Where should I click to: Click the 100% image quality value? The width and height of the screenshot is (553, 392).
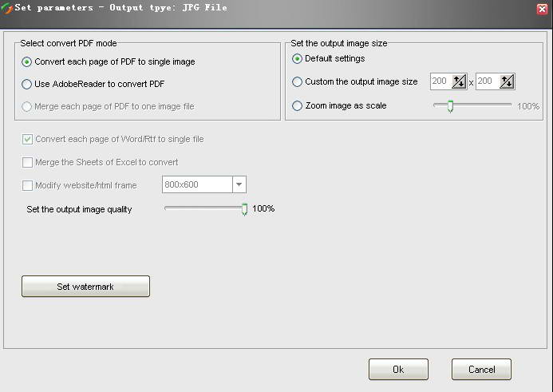point(263,209)
